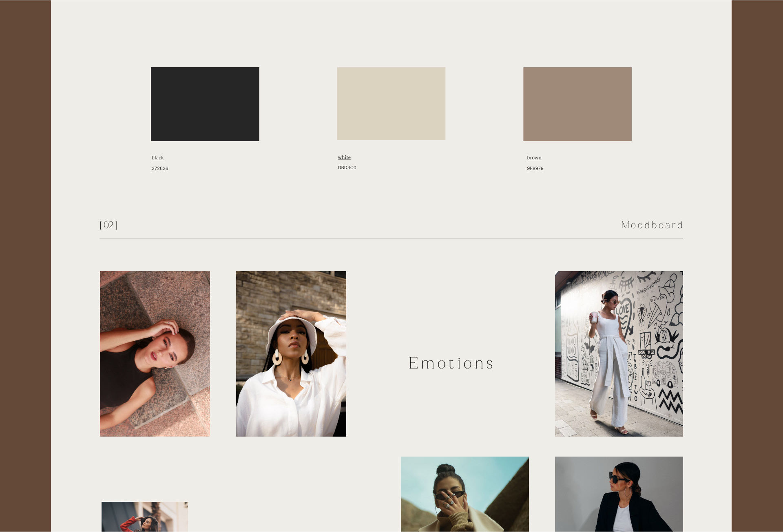
Task: Click the 'Emotions' heading text
Action: pos(451,363)
